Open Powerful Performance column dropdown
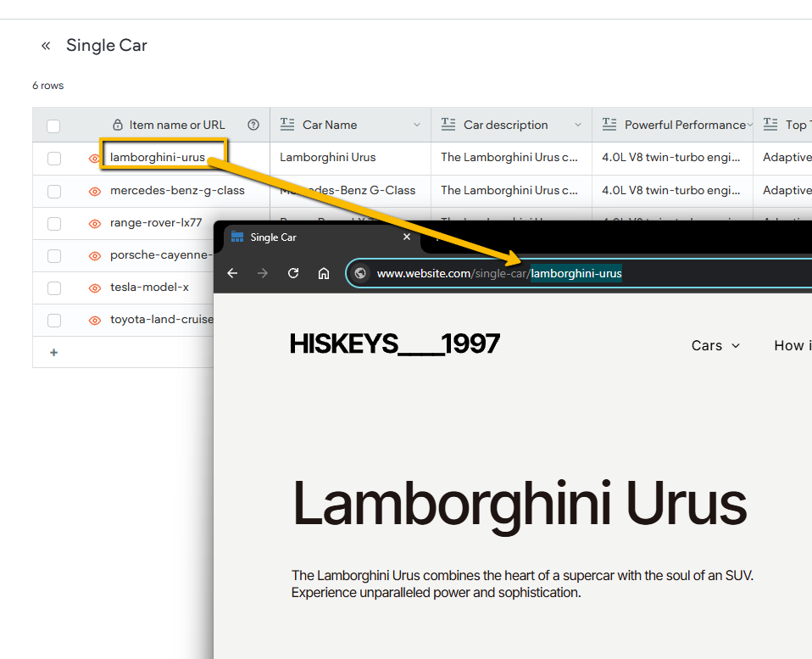Viewport: 812px width, 659px height. point(749,125)
